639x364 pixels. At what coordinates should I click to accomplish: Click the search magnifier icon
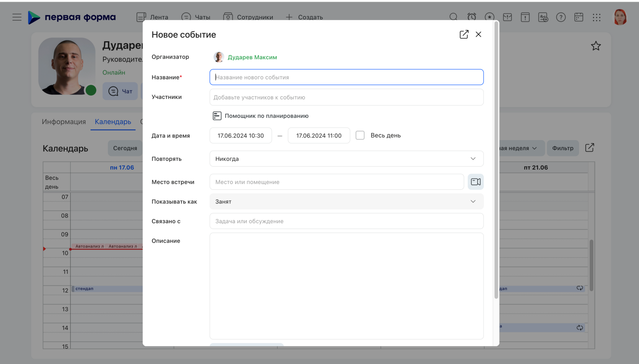453,17
